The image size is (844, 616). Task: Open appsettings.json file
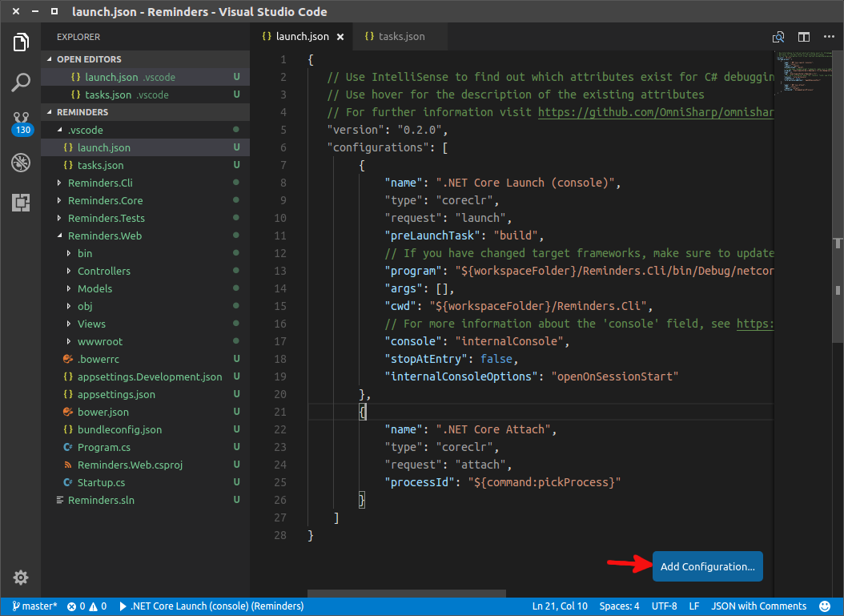point(145,394)
